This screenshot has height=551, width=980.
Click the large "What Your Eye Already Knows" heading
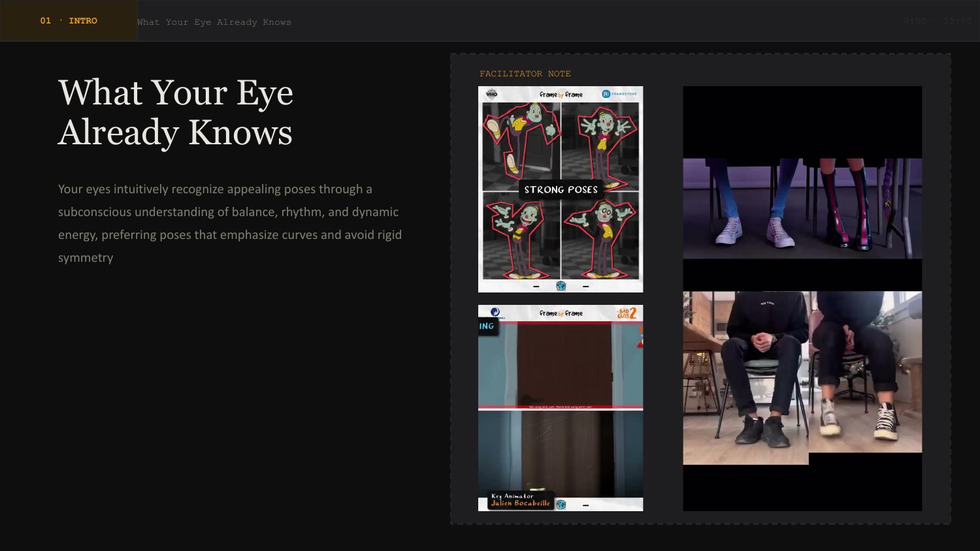tap(176, 112)
